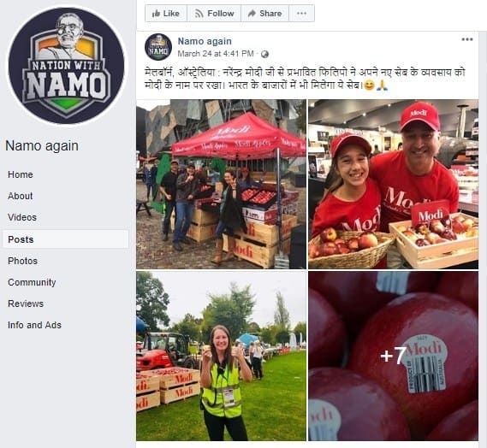Click the Namo again post author link
This screenshot has height=448, width=487.
pos(205,41)
